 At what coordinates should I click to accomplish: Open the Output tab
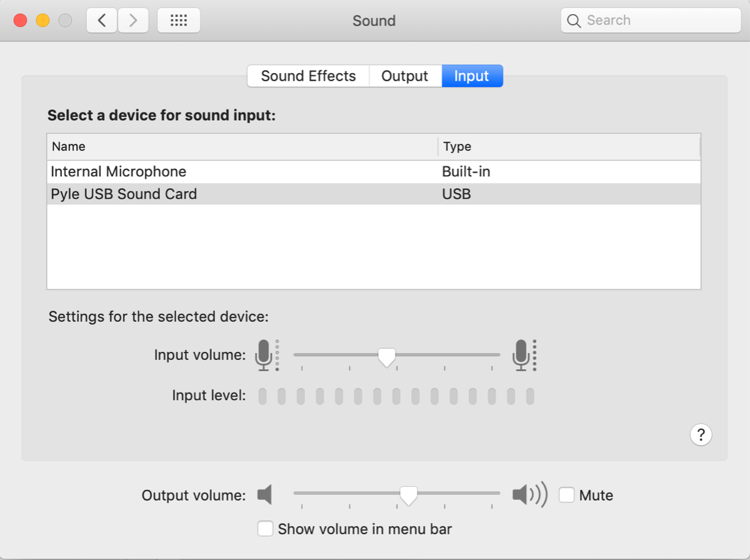coord(405,76)
